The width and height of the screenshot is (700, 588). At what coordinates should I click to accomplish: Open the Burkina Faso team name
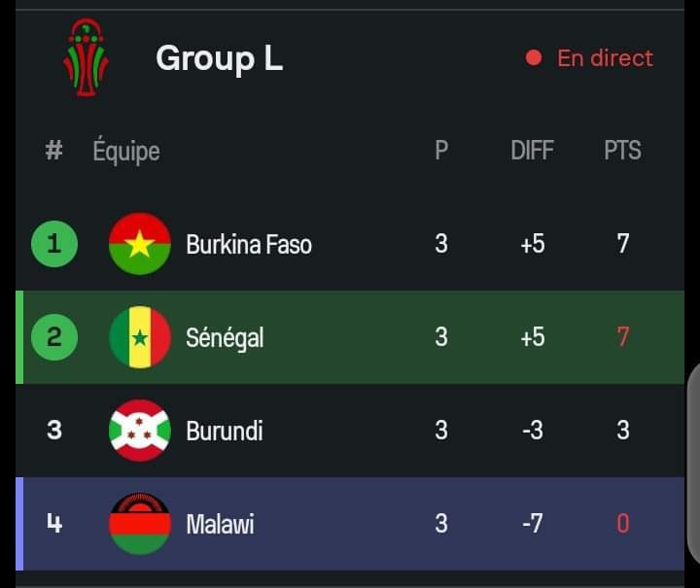click(x=249, y=244)
